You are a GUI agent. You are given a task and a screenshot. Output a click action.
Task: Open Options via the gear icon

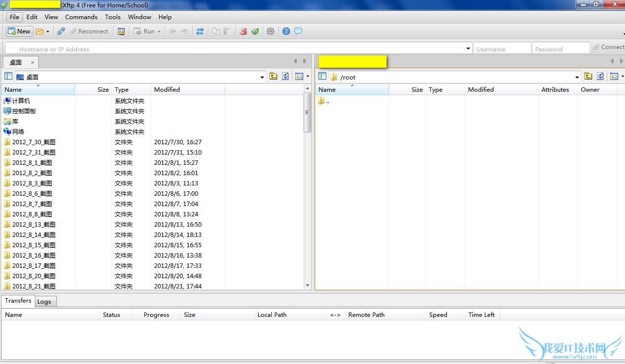pyautogui.click(x=270, y=31)
